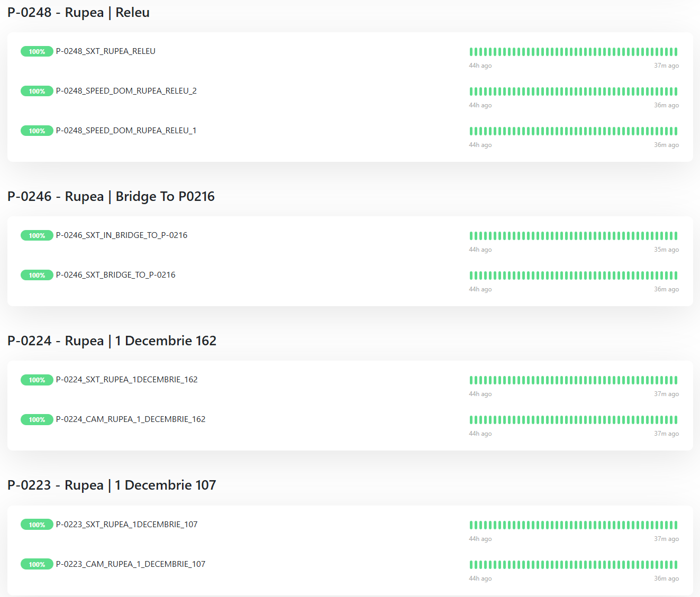This screenshot has width=700, height=597.
Task: Click the 100% badge for P-0248_SXT_RUPEA_RELEU
Action: (37, 51)
